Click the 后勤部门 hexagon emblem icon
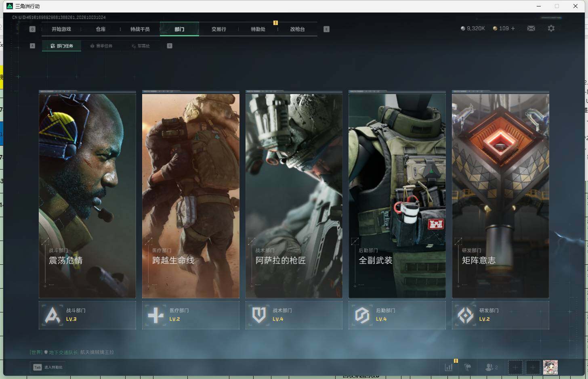 click(x=362, y=315)
